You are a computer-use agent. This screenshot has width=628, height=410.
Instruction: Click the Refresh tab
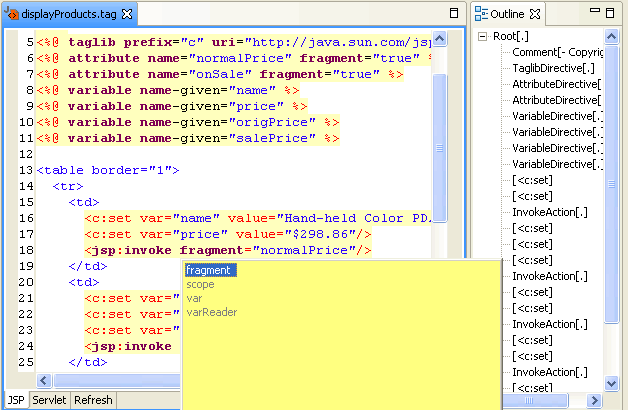[93, 400]
